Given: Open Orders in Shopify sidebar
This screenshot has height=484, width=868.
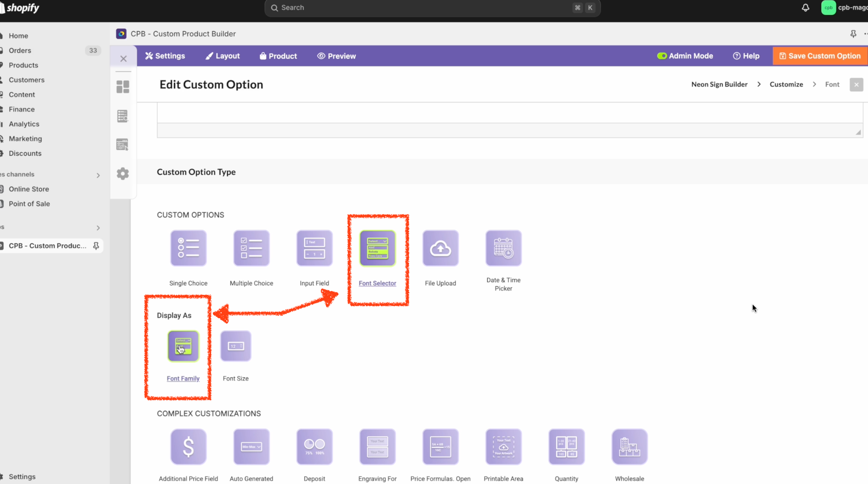Looking at the screenshot, I should pos(20,51).
